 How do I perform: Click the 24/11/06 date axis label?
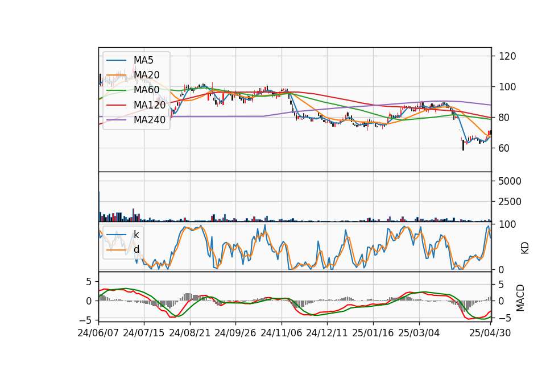pyautogui.click(x=282, y=333)
